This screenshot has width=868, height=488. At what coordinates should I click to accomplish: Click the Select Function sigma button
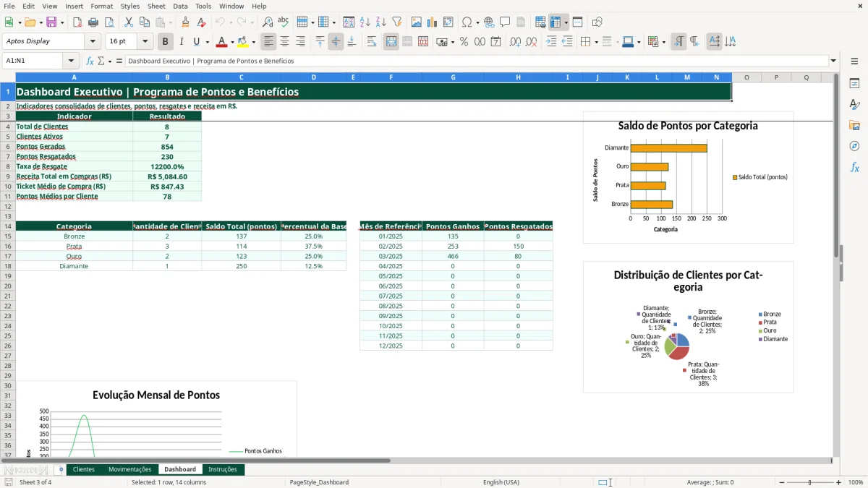102,61
